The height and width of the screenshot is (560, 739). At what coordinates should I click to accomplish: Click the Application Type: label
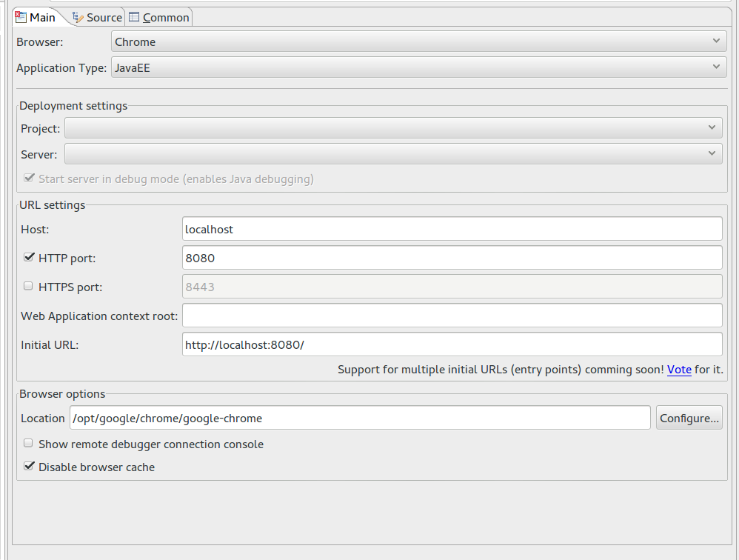pos(61,68)
